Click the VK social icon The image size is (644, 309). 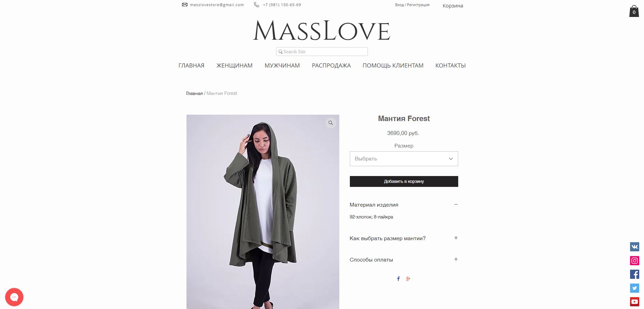[x=634, y=247]
